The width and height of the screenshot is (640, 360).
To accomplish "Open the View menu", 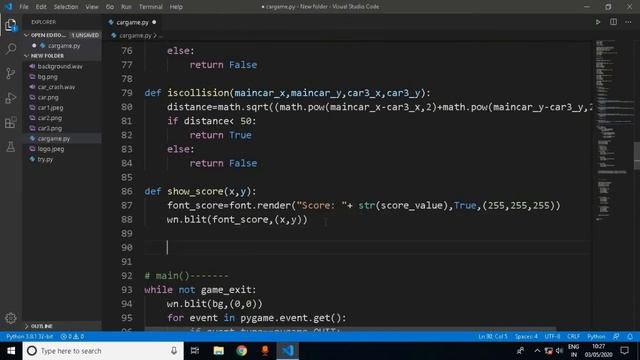I will pos(92,7).
